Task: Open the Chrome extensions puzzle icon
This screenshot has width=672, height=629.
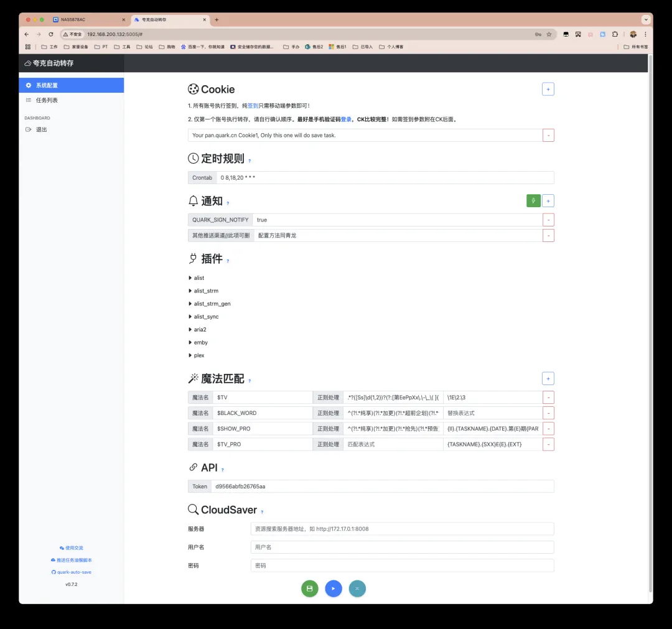Action: point(615,34)
